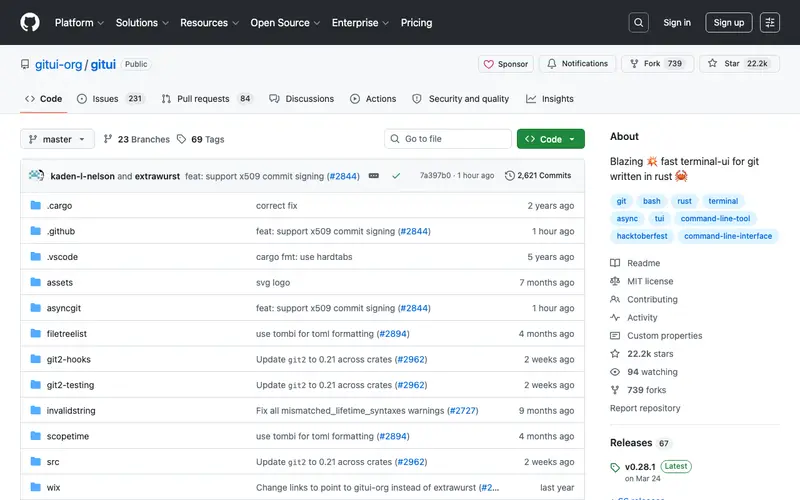
Task: Expand the Enterprise menu
Action: pyautogui.click(x=360, y=22)
